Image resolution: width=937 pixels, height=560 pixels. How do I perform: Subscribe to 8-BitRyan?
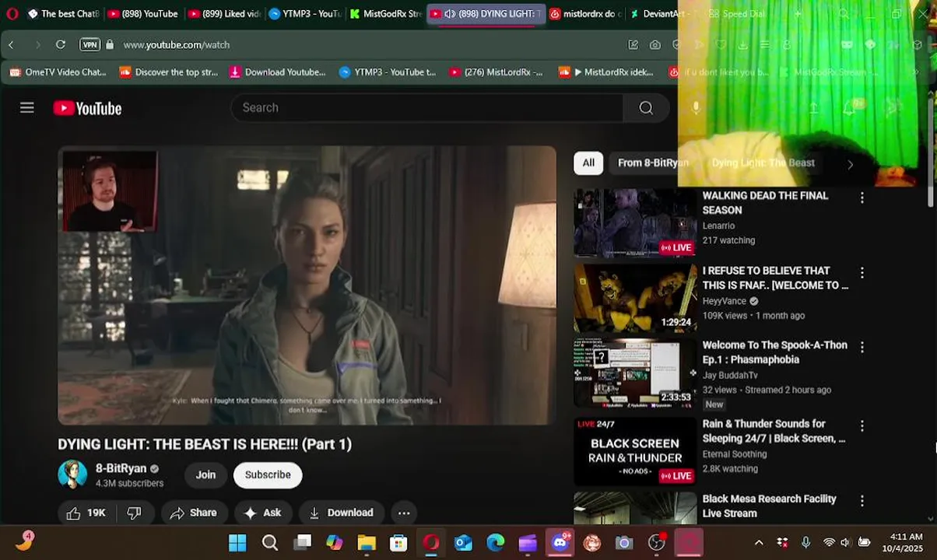coord(268,474)
